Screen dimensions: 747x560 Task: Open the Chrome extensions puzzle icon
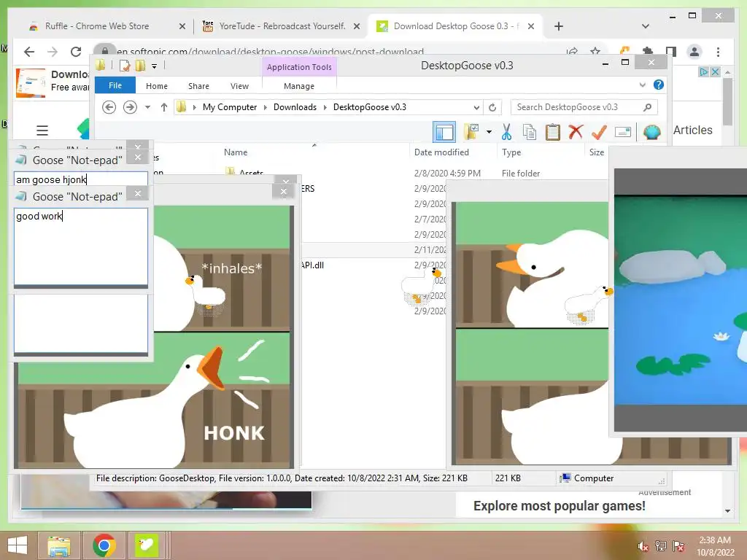(648, 52)
